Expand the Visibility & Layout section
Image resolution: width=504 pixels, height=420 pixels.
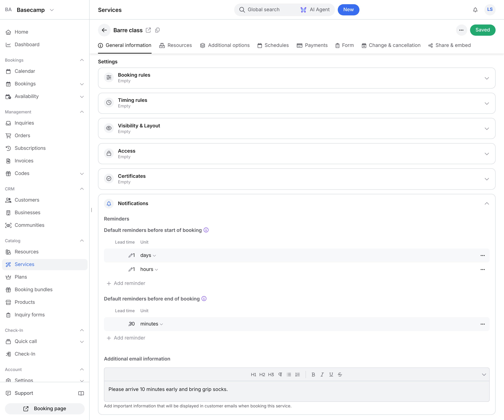pyautogui.click(x=297, y=128)
